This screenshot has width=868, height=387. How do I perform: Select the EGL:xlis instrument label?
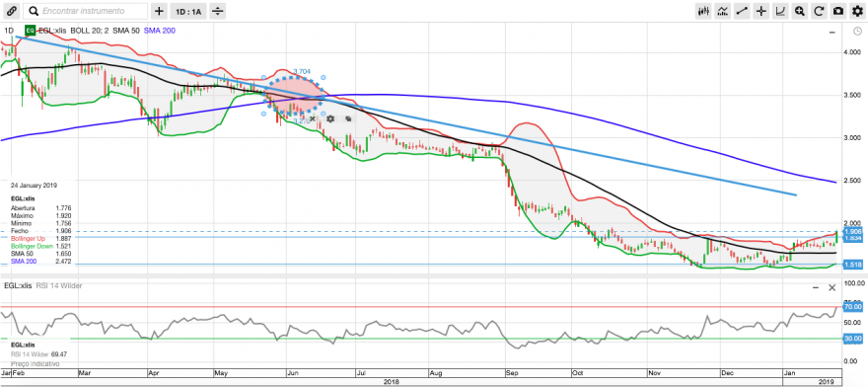coord(52,31)
